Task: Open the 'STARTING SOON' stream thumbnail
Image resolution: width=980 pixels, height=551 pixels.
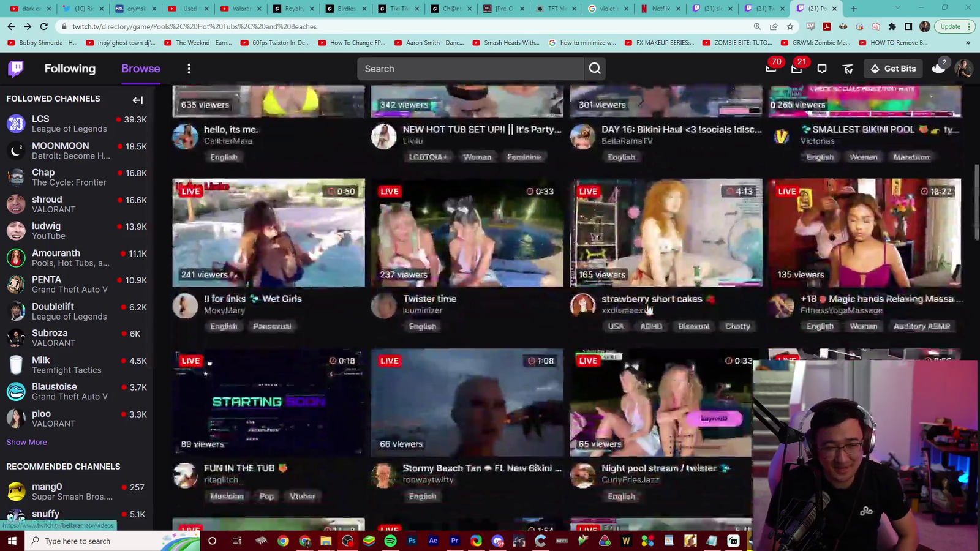Action: coord(268,402)
